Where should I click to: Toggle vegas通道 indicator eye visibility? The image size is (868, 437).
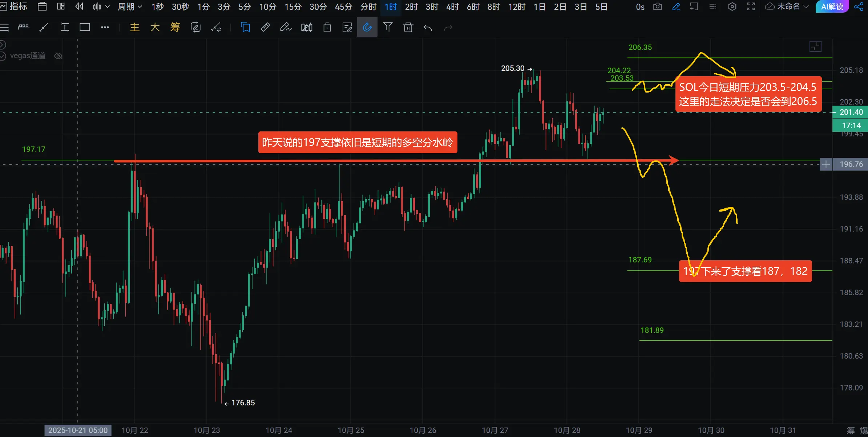[x=58, y=56]
